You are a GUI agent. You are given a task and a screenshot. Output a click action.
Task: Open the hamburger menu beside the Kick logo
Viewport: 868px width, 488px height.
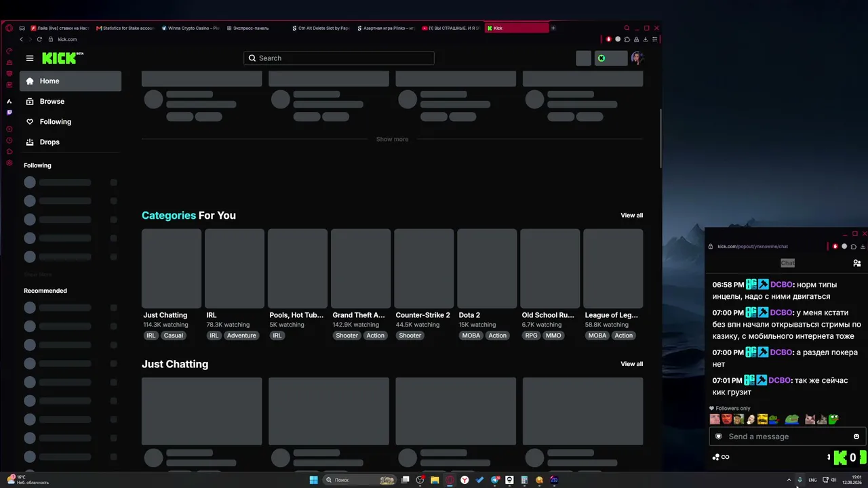tap(30, 58)
